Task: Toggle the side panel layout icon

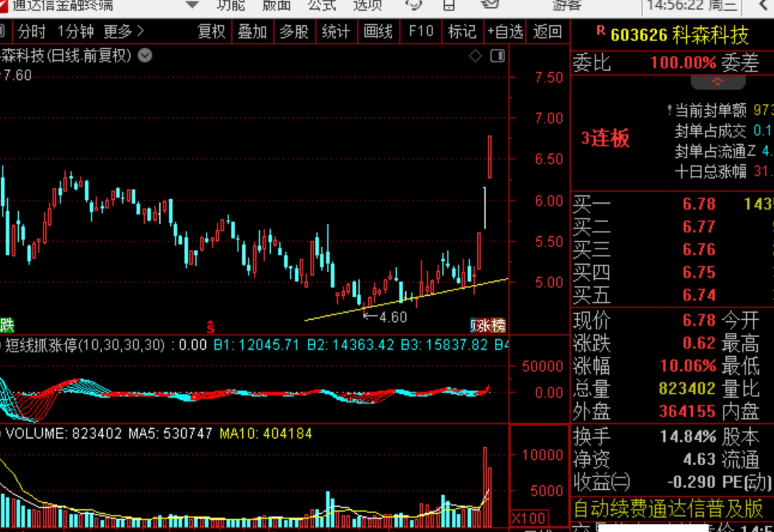Action: click(x=497, y=56)
